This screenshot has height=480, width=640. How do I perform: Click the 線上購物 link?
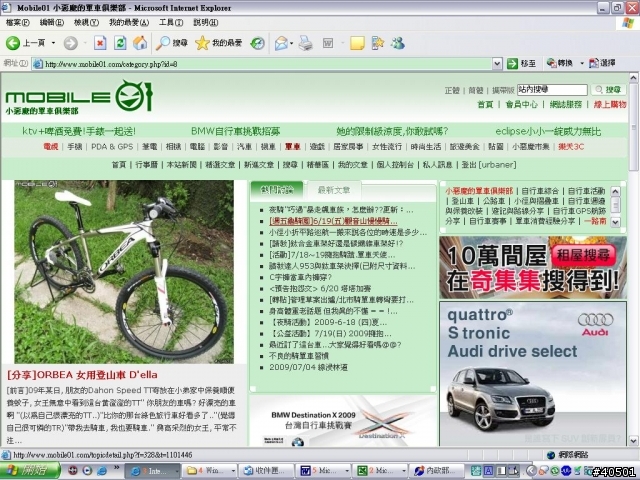point(610,104)
